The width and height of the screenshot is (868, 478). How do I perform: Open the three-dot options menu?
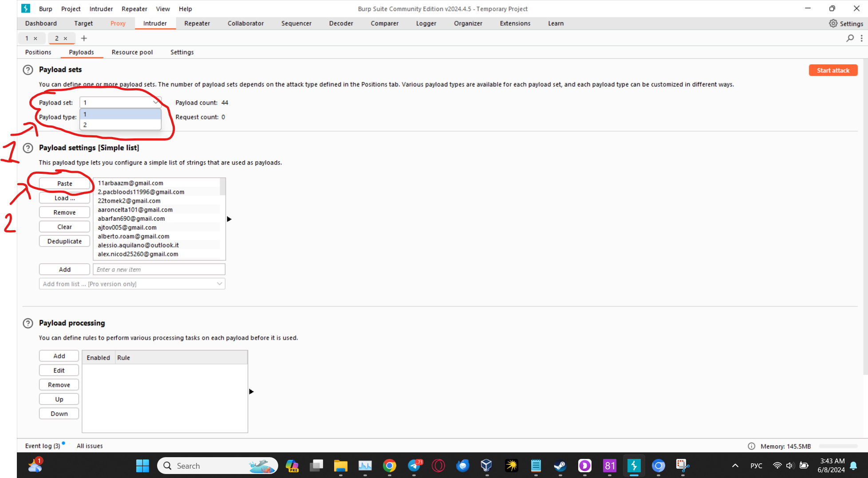click(x=861, y=38)
